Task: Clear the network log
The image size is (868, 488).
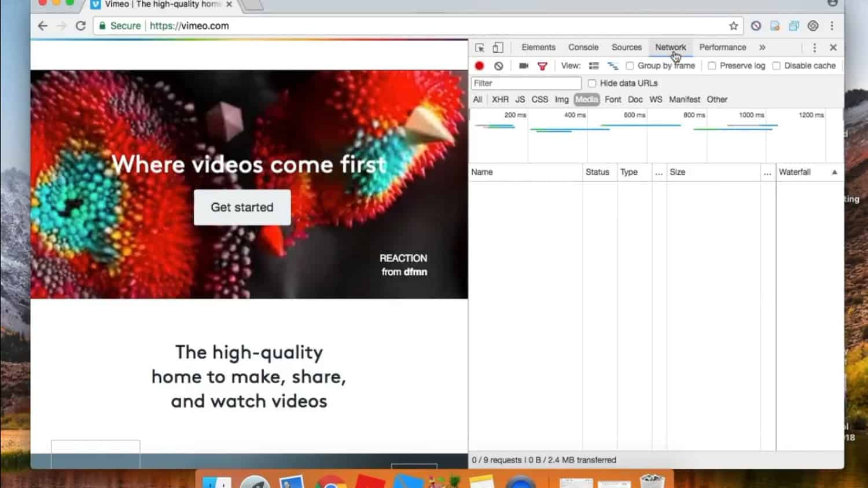Action: pyautogui.click(x=499, y=66)
